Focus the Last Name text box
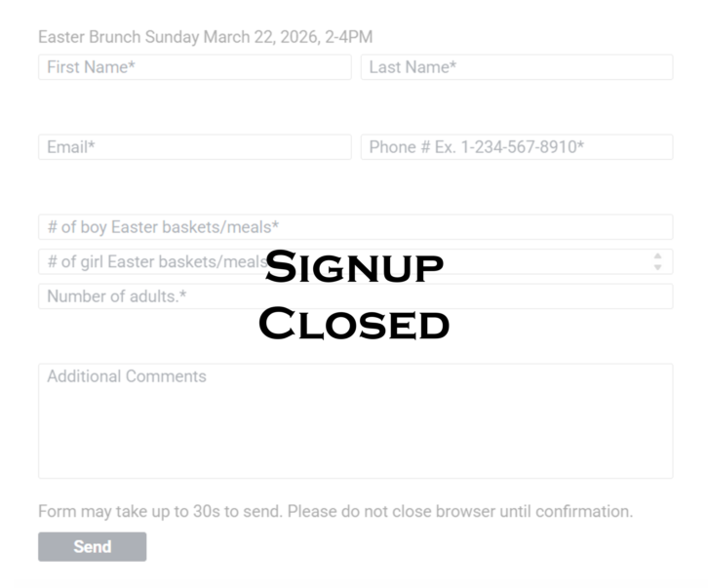This screenshot has height=588, width=708. [516, 67]
